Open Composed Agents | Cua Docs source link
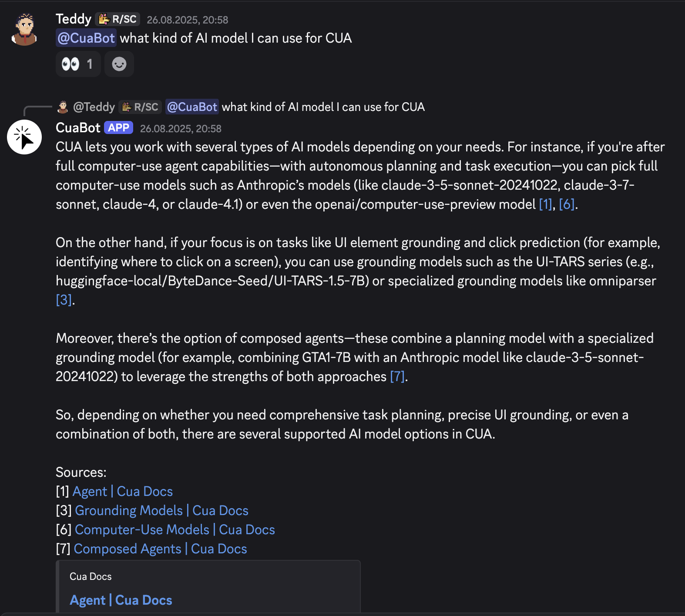The image size is (685, 616). click(160, 549)
